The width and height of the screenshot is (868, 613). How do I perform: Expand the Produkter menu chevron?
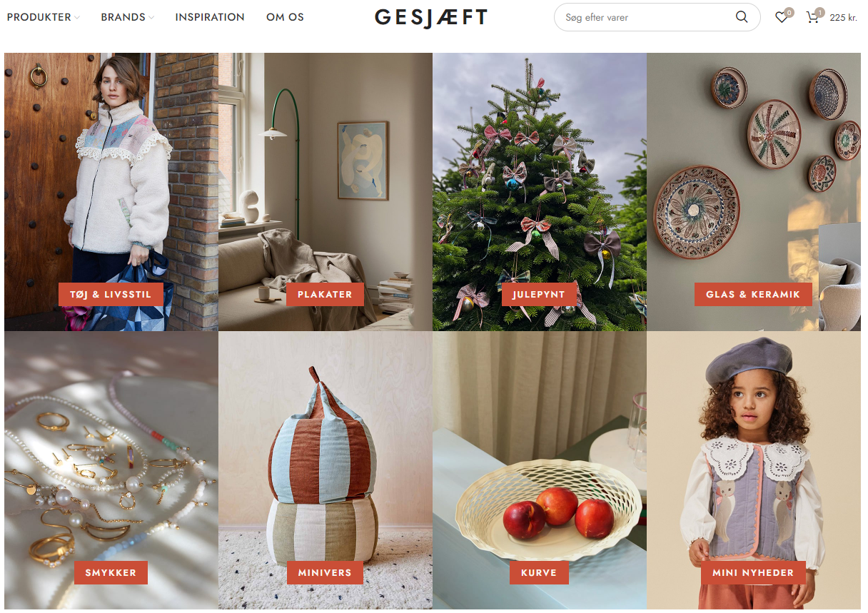[x=77, y=18]
